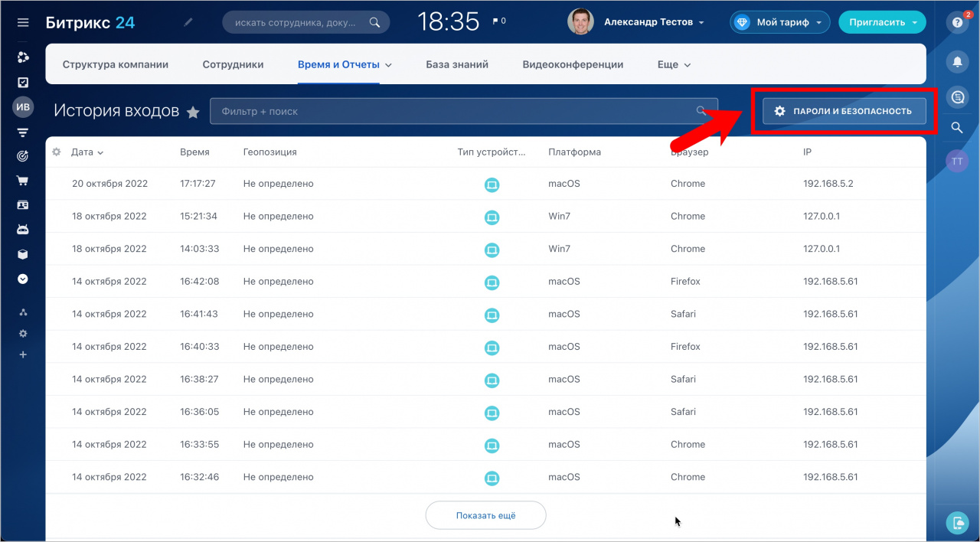Open the chat messages icon in right sidebar

[x=957, y=96]
